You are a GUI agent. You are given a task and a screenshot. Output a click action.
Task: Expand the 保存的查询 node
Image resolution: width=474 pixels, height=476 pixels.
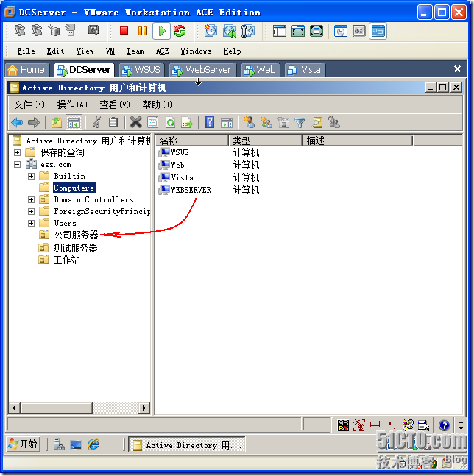(18, 152)
